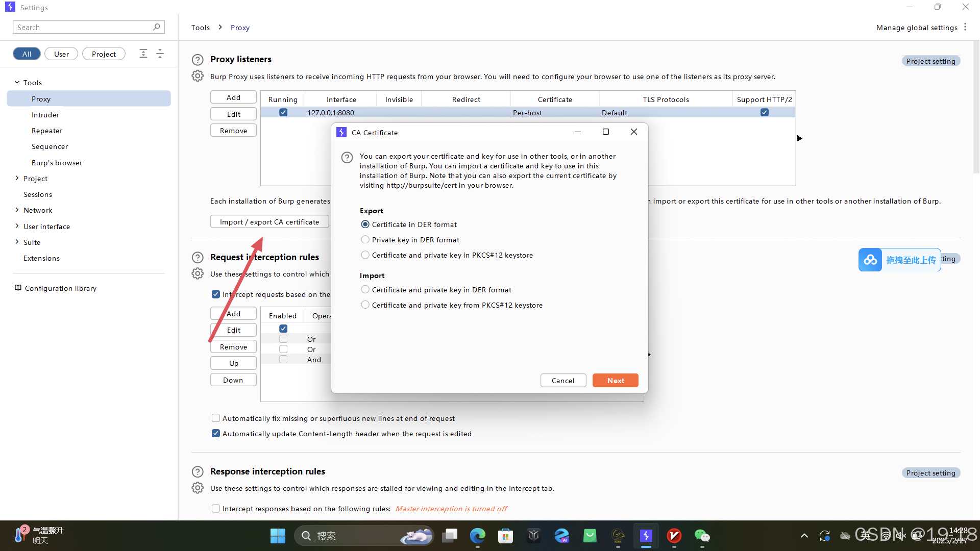Expand the Network tree node
The image size is (980, 551).
point(17,210)
